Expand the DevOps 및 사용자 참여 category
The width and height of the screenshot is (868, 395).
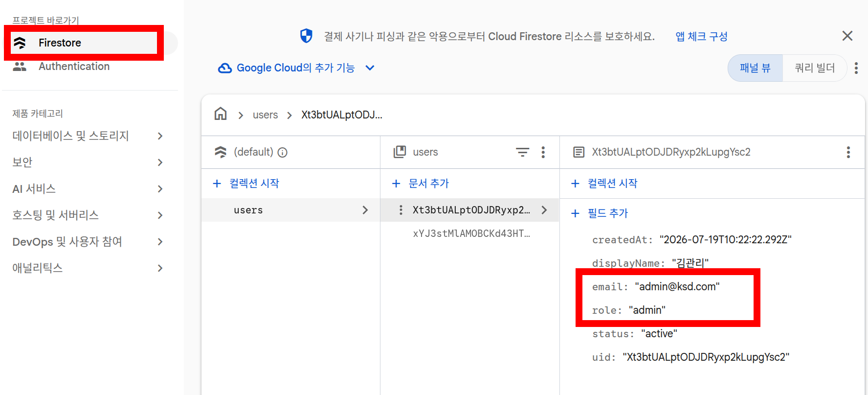[88, 242]
